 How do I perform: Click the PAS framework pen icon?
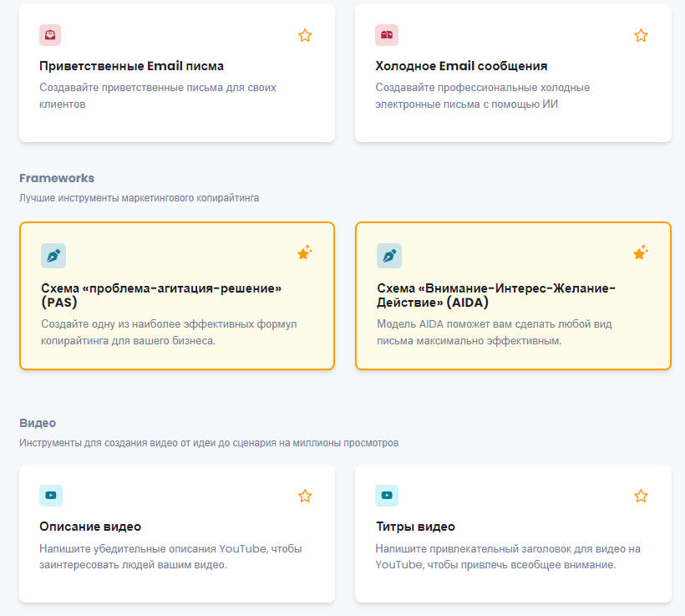click(x=53, y=256)
